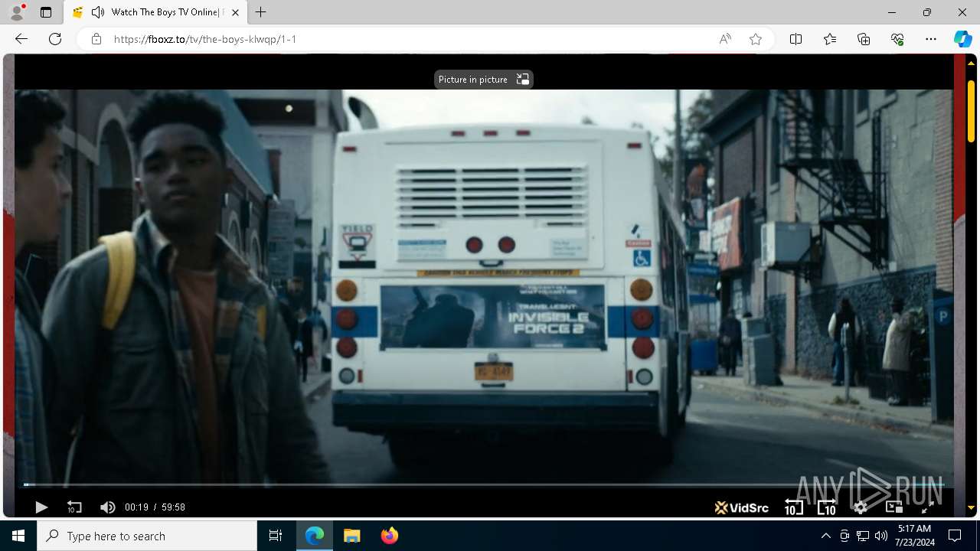The width and height of the screenshot is (980, 551).
Task: Click the video frame to toggle playback
Action: [484, 287]
